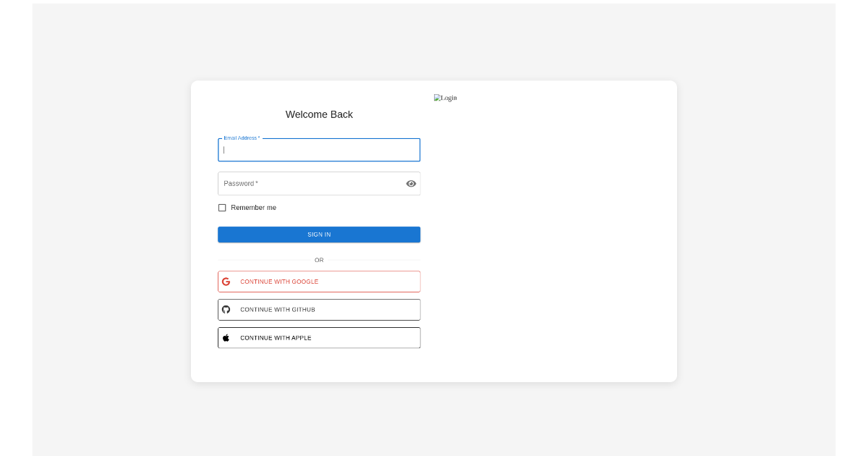868x456 pixels.
Task: Check the Remember me checkbox
Action: pos(222,208)
